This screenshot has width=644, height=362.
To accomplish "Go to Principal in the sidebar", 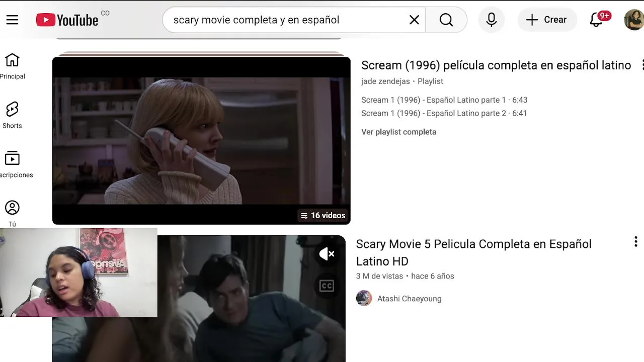I will (12, 66).
